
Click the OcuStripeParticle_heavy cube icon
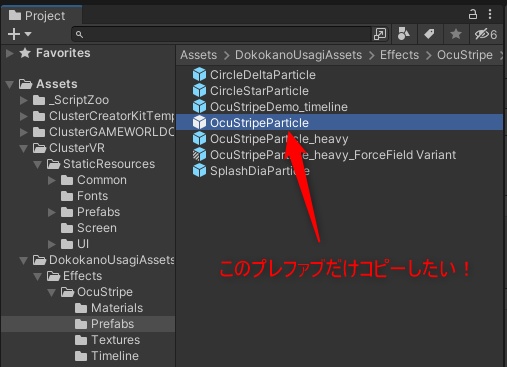click(x=199, y=138)
